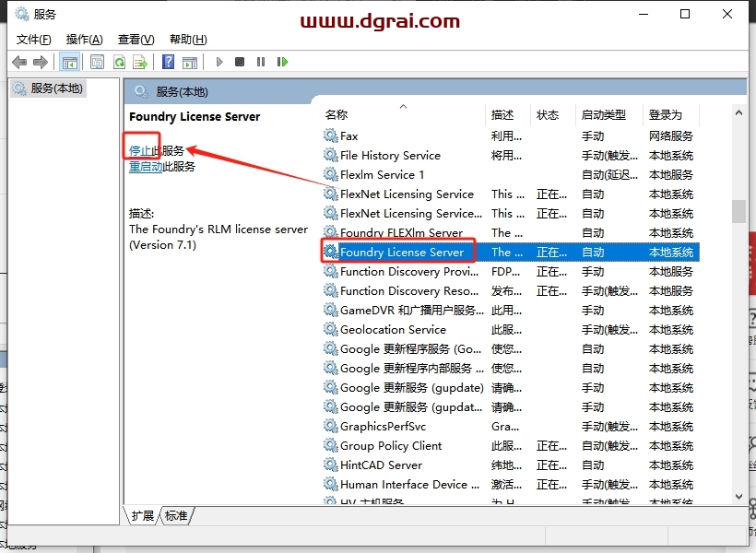Select the GraphicsPerfSvc service row

[x=510, y=427]
